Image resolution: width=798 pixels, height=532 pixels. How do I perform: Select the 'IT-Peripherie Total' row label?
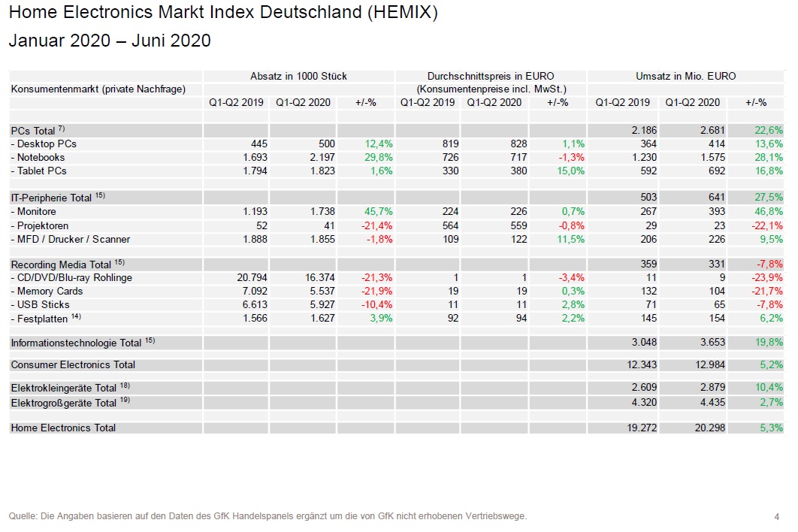pyautogui.click(x=51, y=198)
